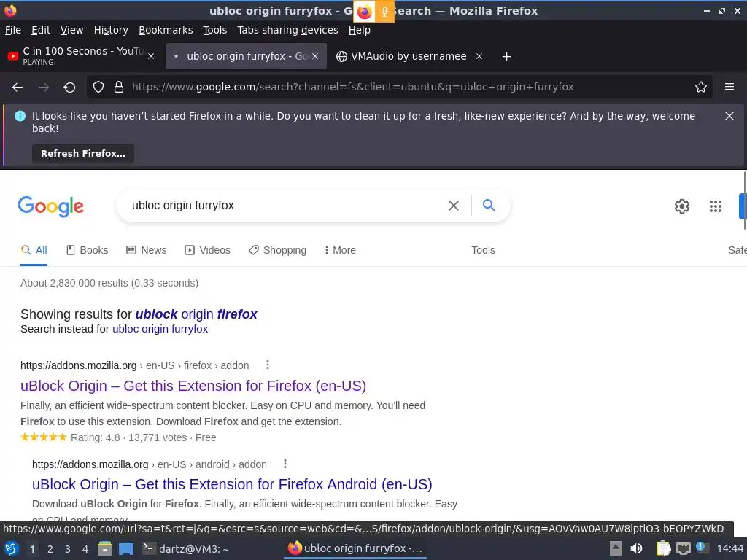Click the page vertical scrollbar

(x=745, y=200)
